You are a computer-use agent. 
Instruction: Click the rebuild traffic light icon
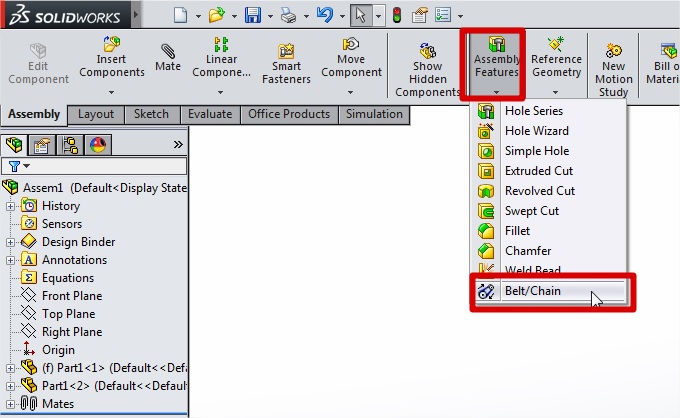(x=395, y=16)
